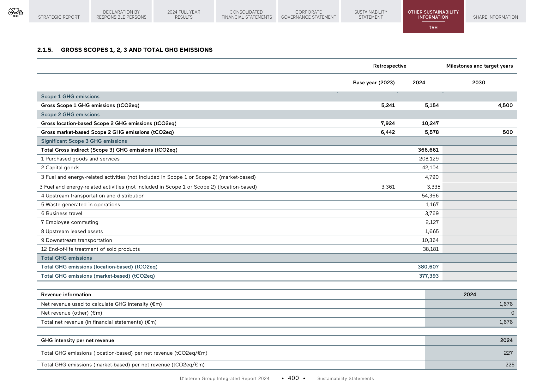Click '4 Upstream transportation and distribution' label
The height and width of the screenshot is (392, 554).
coord(93,196)
